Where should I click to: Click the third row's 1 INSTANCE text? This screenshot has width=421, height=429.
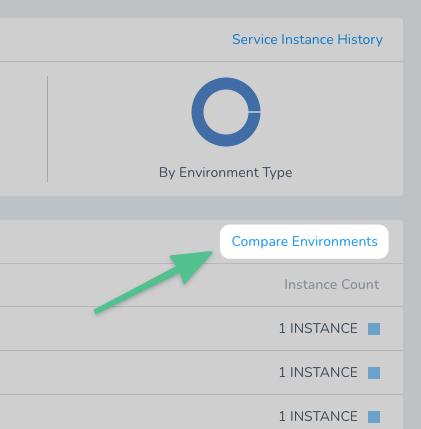click(318, 416)
